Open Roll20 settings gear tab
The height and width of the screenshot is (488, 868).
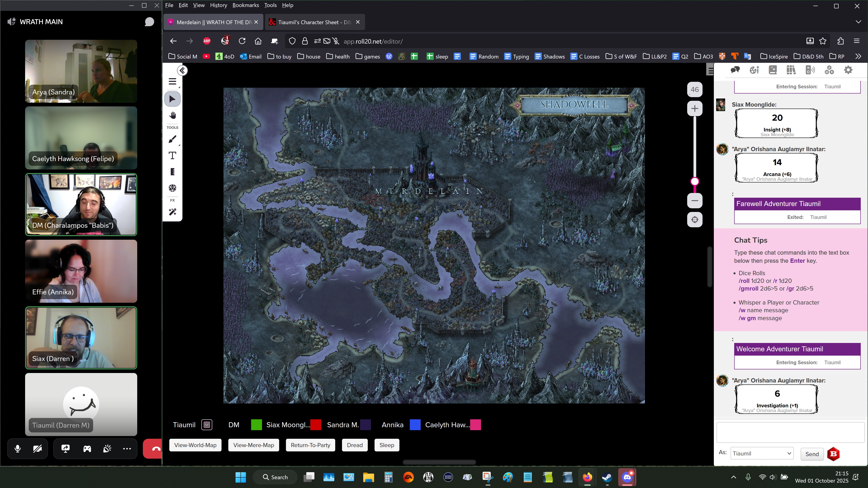tap(848, 70)
